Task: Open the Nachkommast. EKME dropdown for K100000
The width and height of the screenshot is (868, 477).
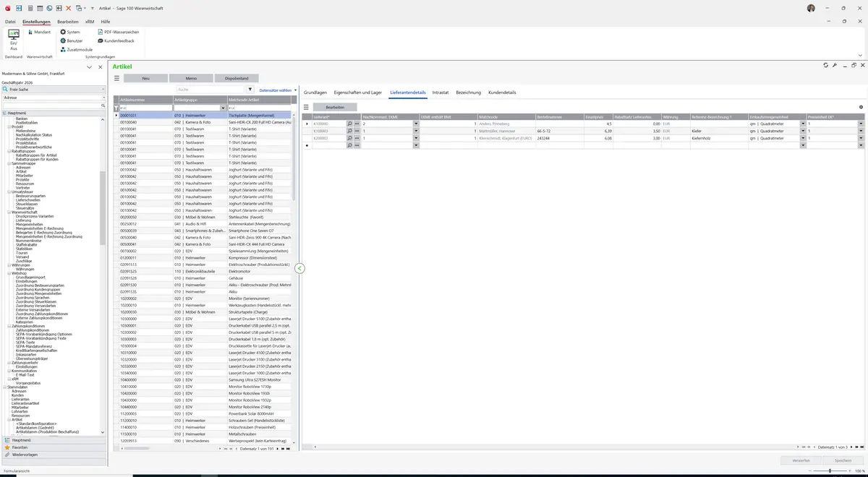Action: coord(416,124)
